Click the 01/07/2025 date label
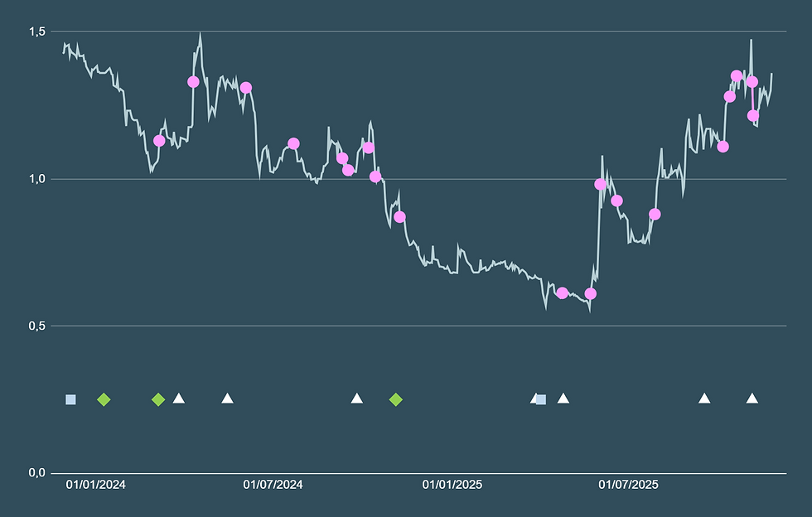The width and height of the screenshot is (812, 517). click(629, 485)
